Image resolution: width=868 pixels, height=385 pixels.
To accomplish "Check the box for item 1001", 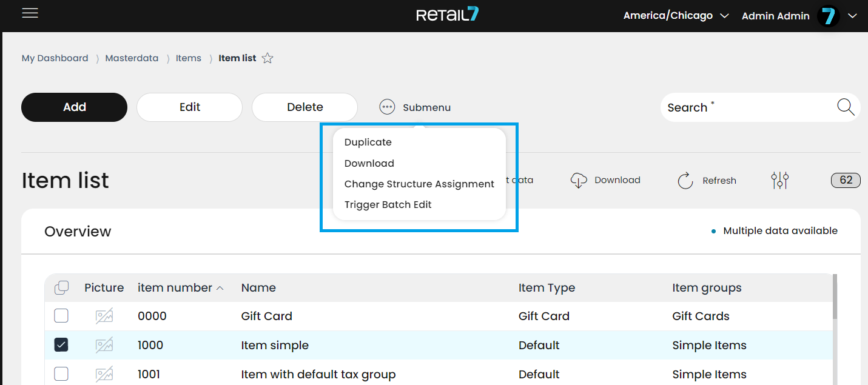I will 61,374.
